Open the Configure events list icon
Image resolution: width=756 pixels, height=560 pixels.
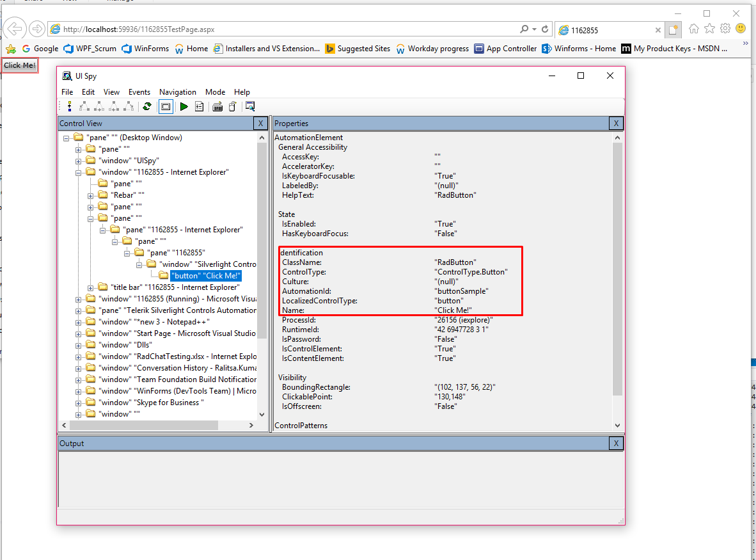click(x=200, y=107)
